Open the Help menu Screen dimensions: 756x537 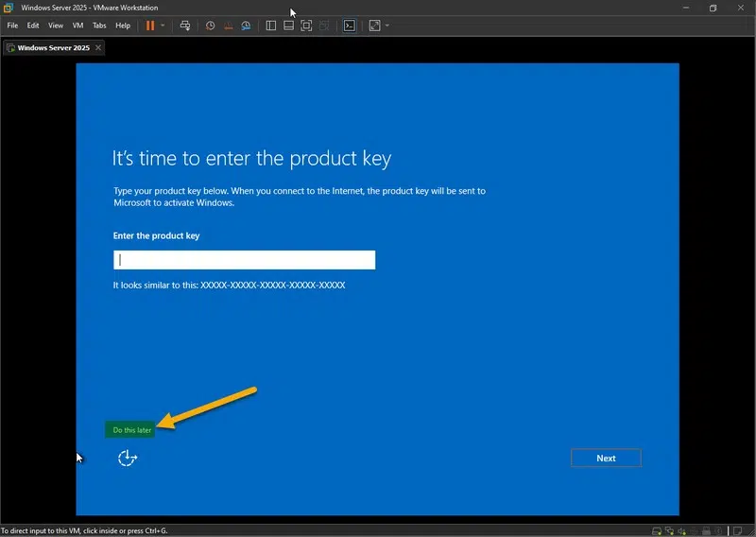tap(123, 26)
